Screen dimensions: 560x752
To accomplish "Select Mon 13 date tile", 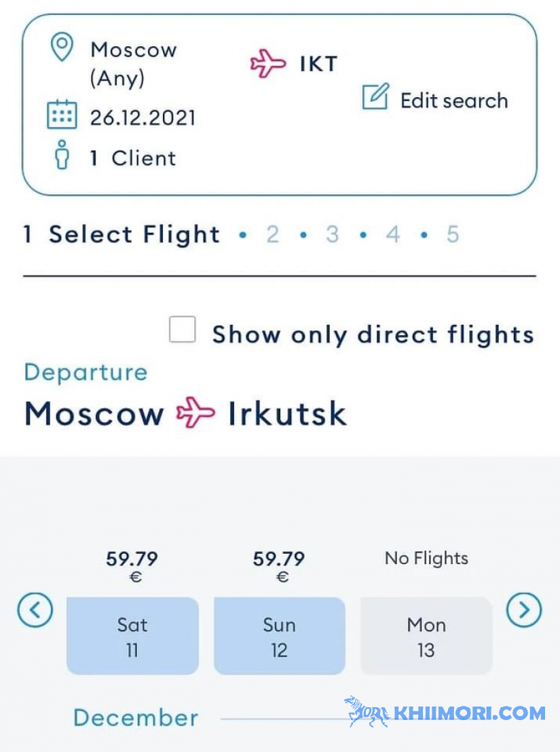I will click(426, 636).
